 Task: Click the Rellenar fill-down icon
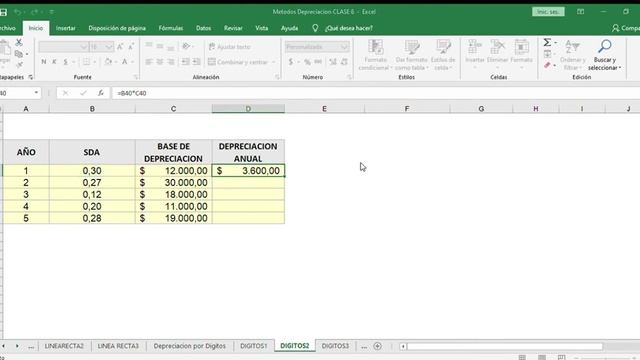(547, 54)
